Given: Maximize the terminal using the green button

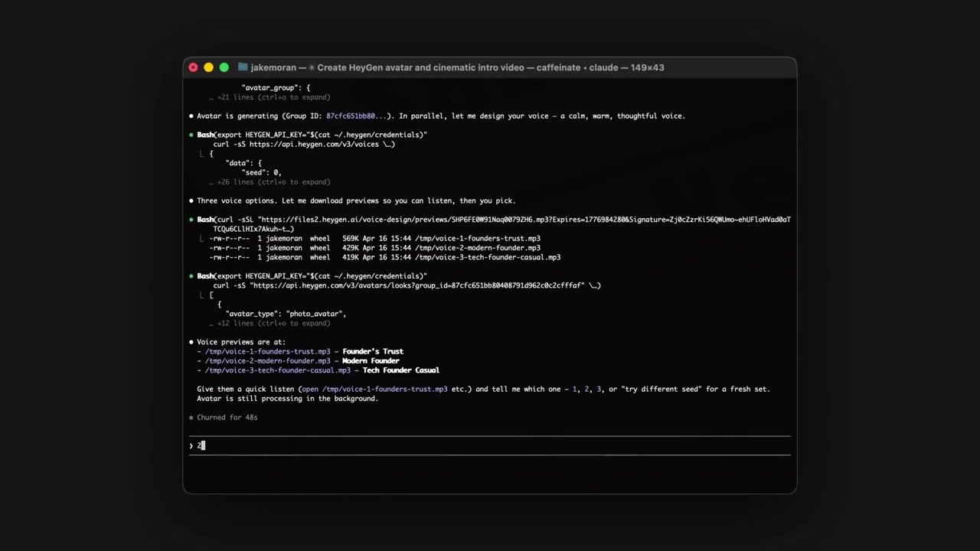Looking at the screenshot, I should [224, 67].
